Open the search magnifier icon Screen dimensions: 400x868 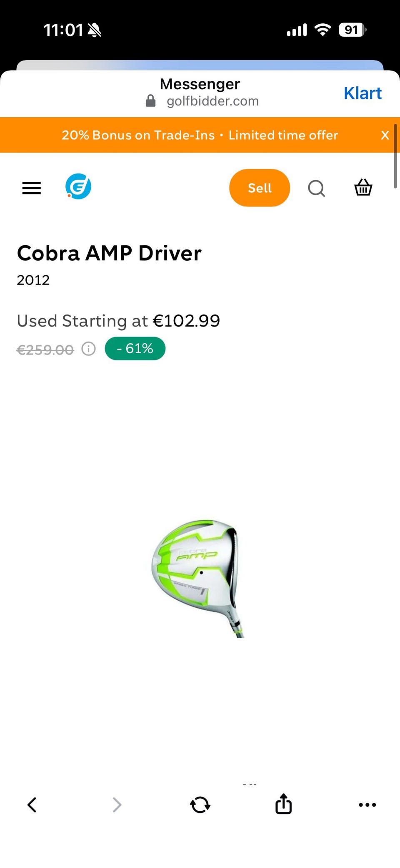pos(317,188)
